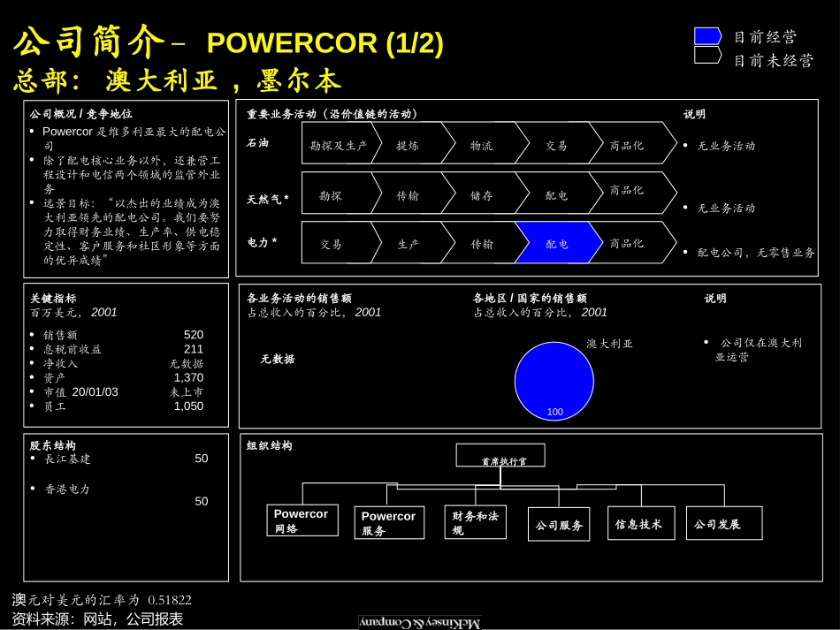The height and width of the screenshot is (630, 840).
Task: Click the 勘探 chevron in 天然气 row
Action: [341, 193]
